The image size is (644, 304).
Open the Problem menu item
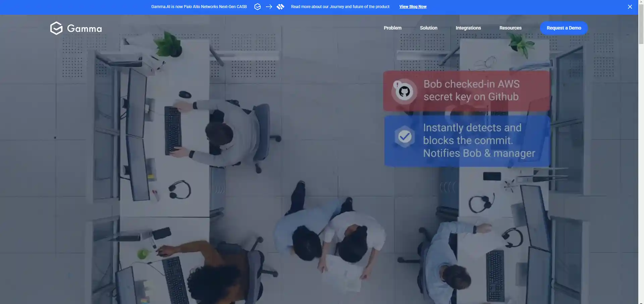point(392,28)
